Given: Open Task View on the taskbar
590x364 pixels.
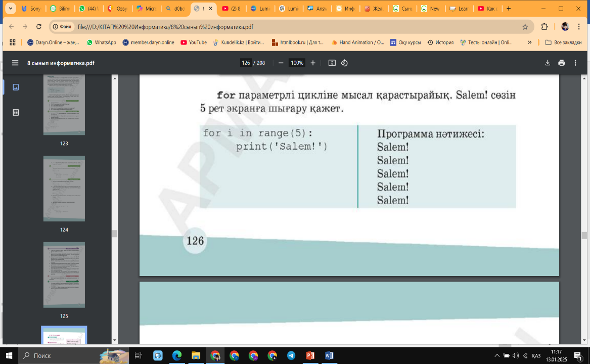Looking at the screenshot, I should tap(138, 355).
